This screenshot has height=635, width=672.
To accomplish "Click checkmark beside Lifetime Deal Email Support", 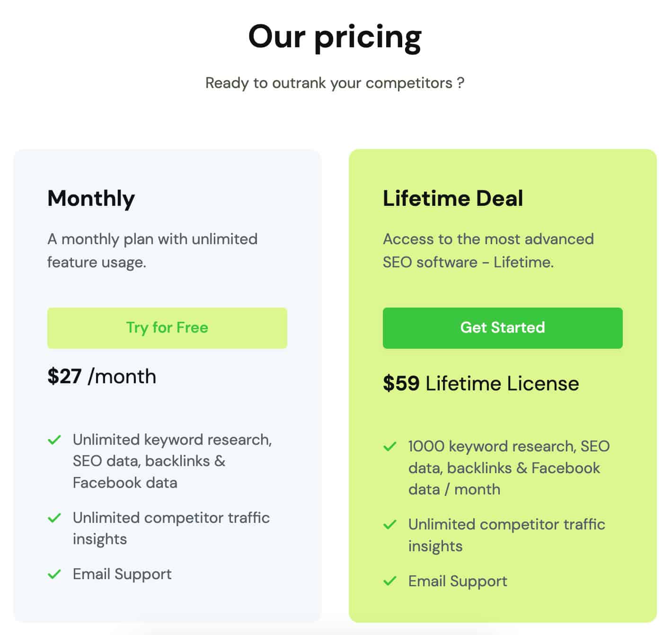I will 389,581.
